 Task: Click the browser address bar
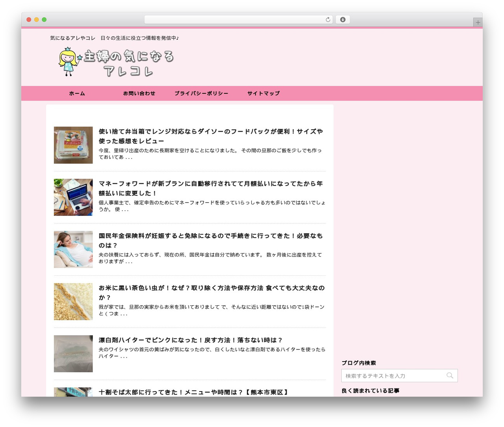pos(239,20)
